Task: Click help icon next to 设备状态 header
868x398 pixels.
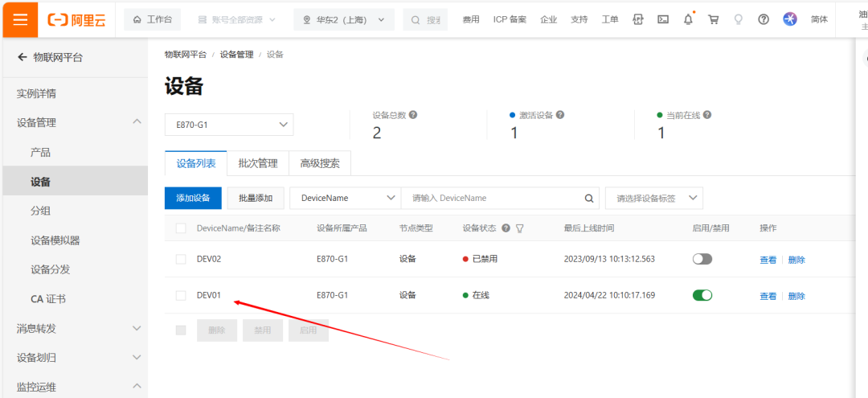Action: (506, 228)
